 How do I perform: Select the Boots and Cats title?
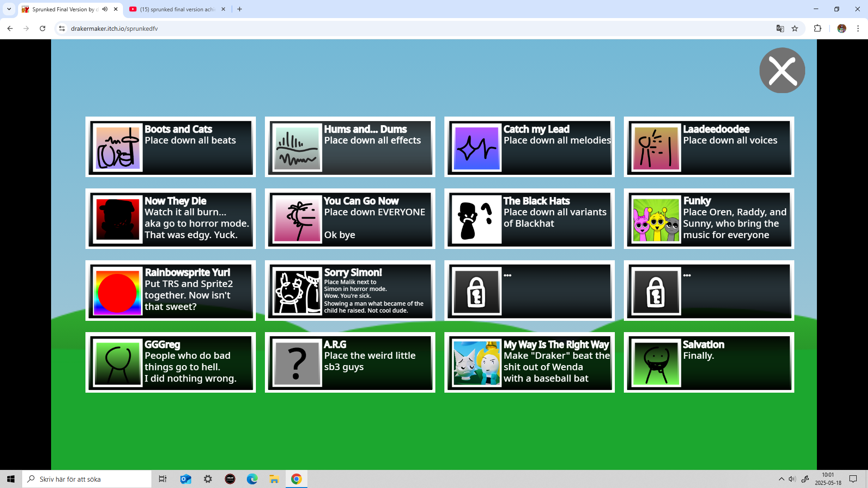[x=178, y=129]
